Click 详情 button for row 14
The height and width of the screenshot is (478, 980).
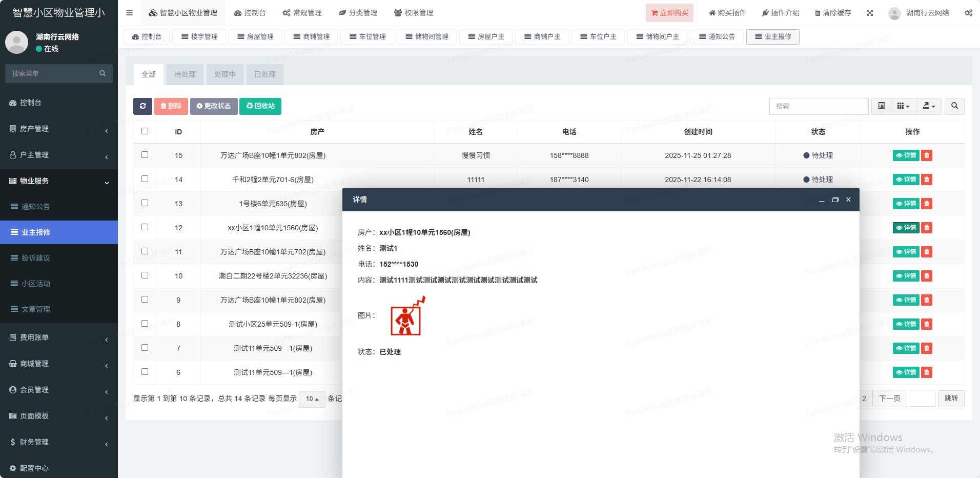pyautogui.click(x=906, y=180)
